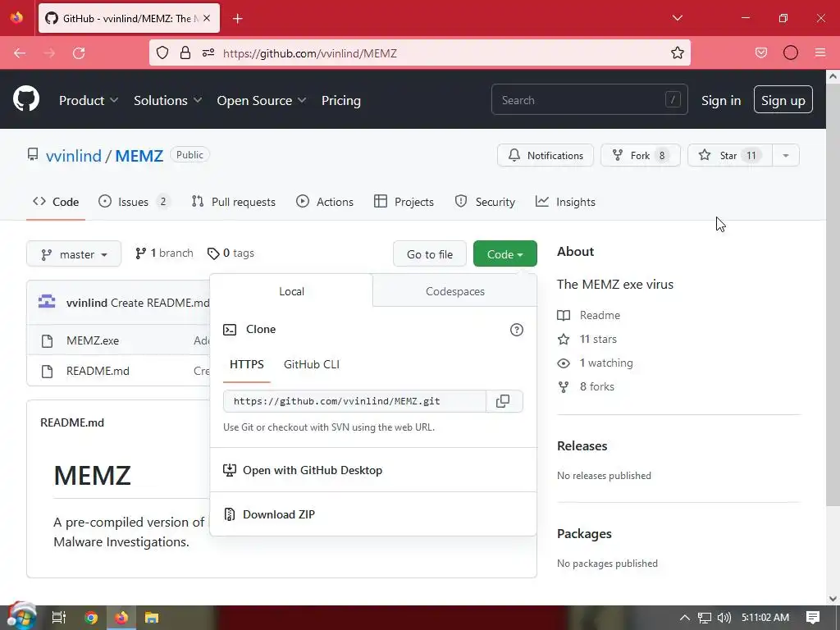Viewport: 840px width, 630px height.
Task: Click the Notifications button
Action: 546,155
